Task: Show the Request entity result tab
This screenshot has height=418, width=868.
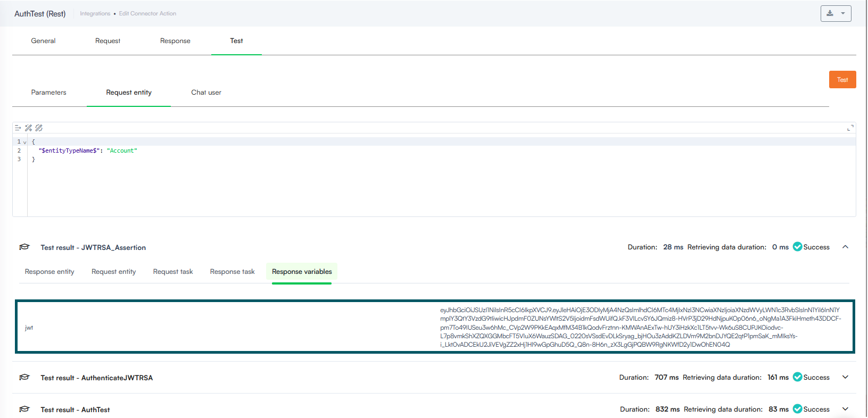Action: (x=113, y=272)
